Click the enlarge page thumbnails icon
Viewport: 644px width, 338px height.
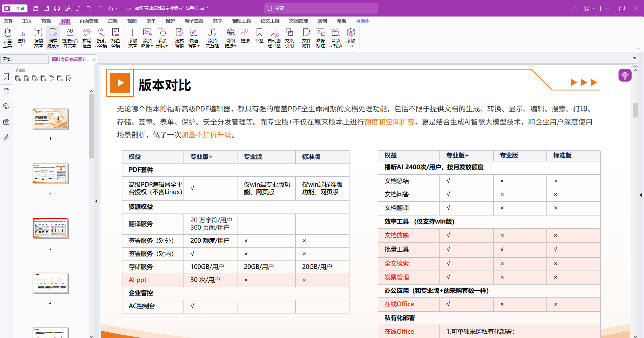(18, 79)
